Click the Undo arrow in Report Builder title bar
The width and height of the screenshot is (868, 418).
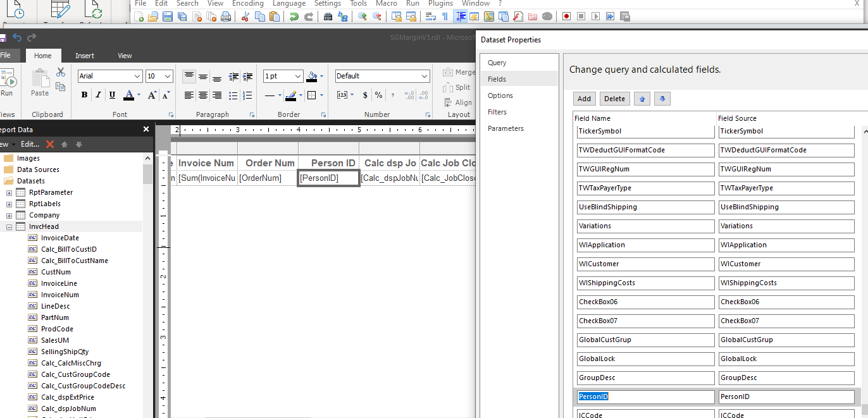tap(17, 38)
